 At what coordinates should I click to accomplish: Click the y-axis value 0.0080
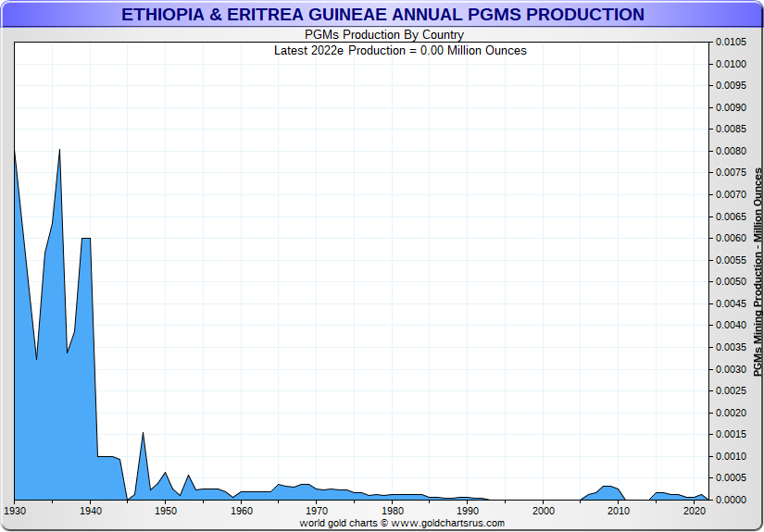coord(731,152)
